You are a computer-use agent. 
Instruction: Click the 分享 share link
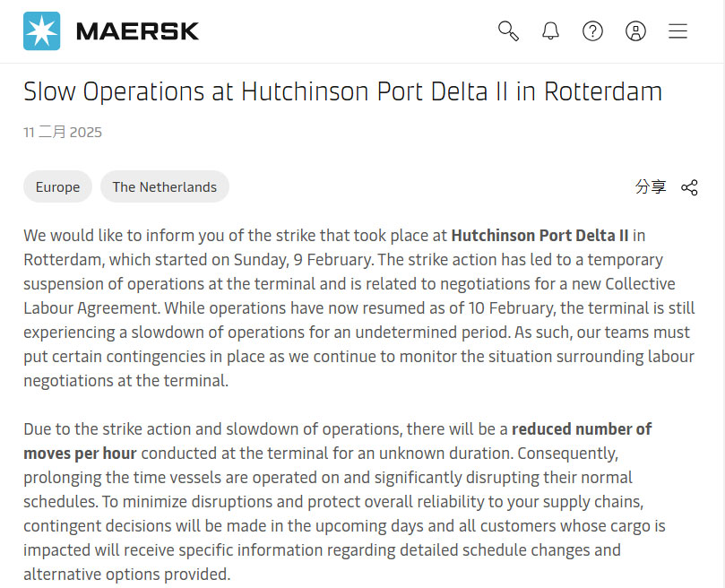[x=652, y=187]
